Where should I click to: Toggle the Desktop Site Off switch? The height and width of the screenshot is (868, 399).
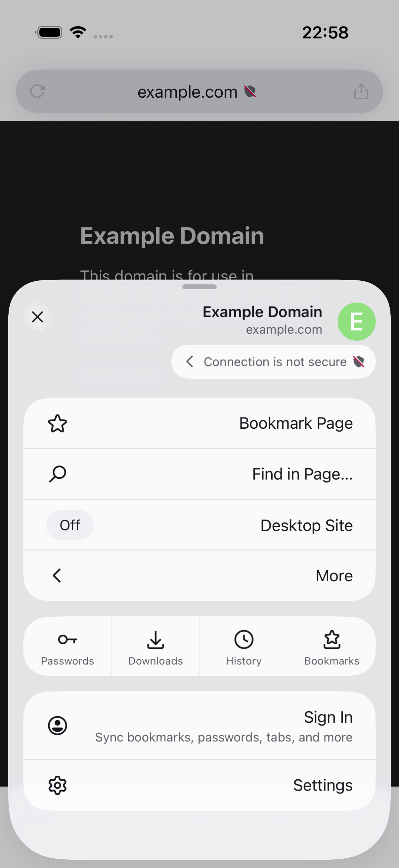coord(70,525)
